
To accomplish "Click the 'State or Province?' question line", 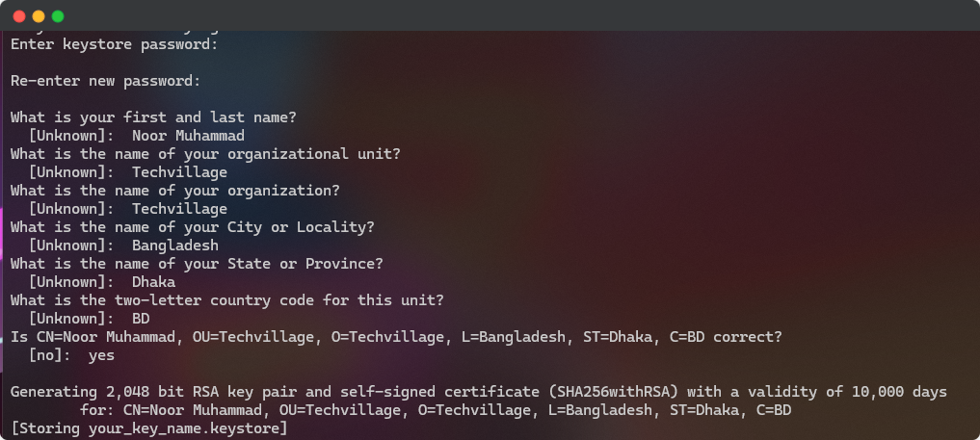I will pos(197,264).
